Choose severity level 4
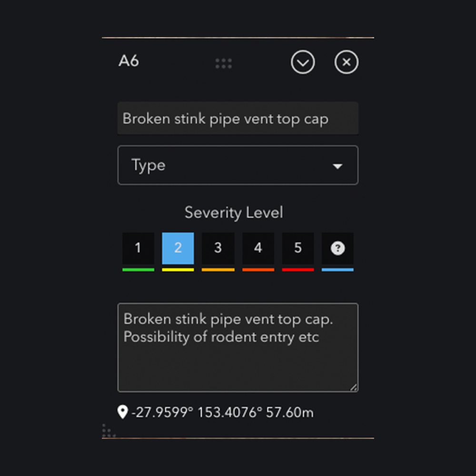The height and width of the screenshot is (476, 476). coord(258,248)
